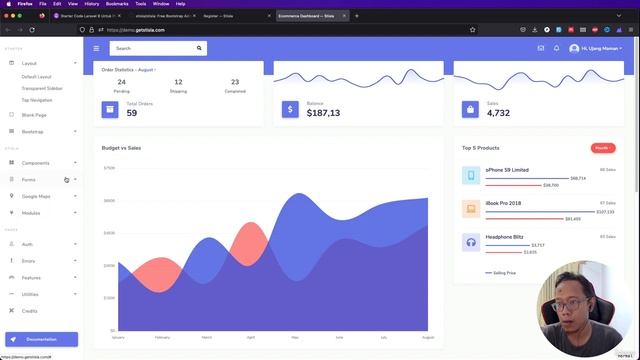Open the Tools menu
Screen dimensions: 640x360
[141, 4]
